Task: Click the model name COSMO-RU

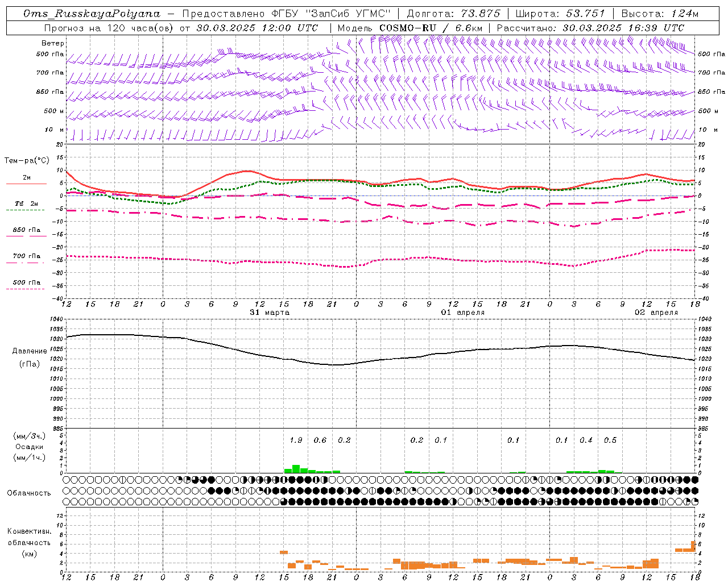Action: [408, 27]
